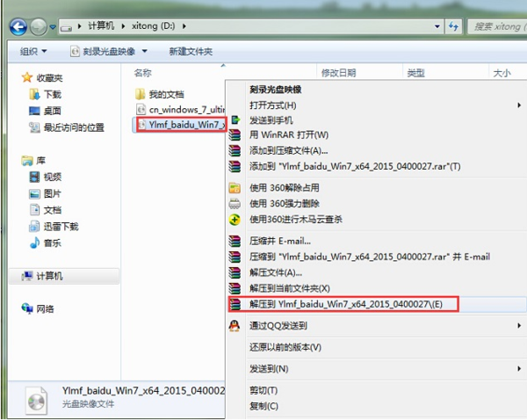Screen dimensions: 527x420
Task: Expand the arrow after xitong (D:)
Action: click(184, 26)
